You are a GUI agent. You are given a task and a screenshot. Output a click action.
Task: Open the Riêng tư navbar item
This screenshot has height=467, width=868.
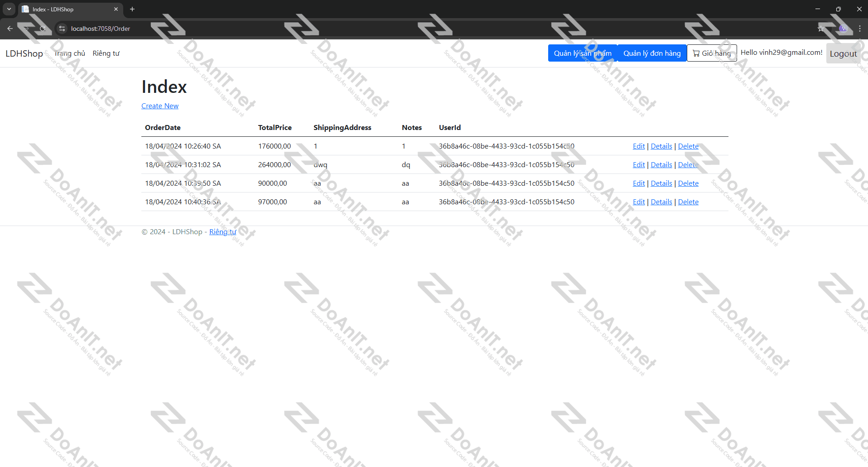click(x=106, y=53)
